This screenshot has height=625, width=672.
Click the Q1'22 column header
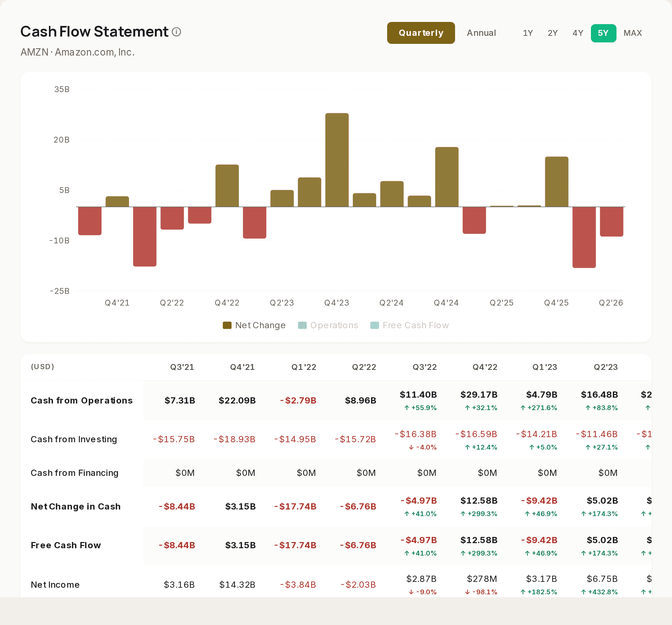coord(303,367)
